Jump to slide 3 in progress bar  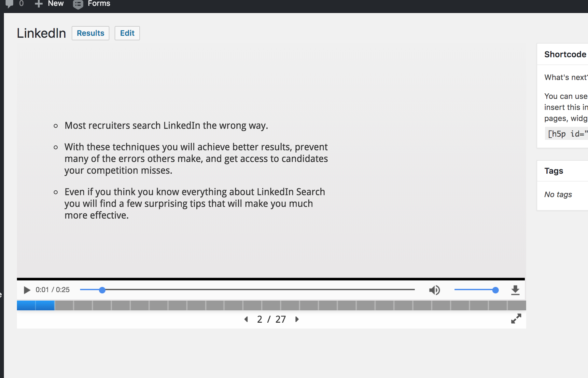64,305
